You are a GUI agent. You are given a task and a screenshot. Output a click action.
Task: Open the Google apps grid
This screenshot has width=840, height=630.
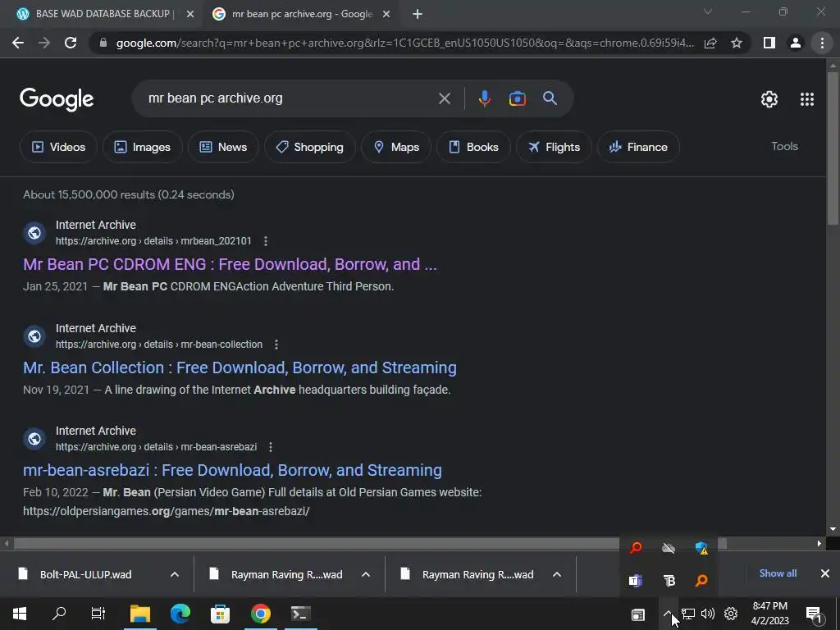[807, 99]
